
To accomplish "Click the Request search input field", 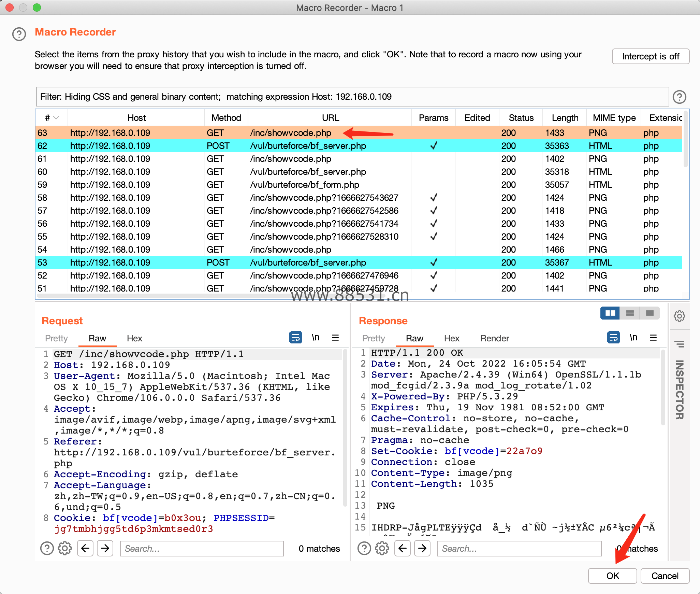I will 202,549.
